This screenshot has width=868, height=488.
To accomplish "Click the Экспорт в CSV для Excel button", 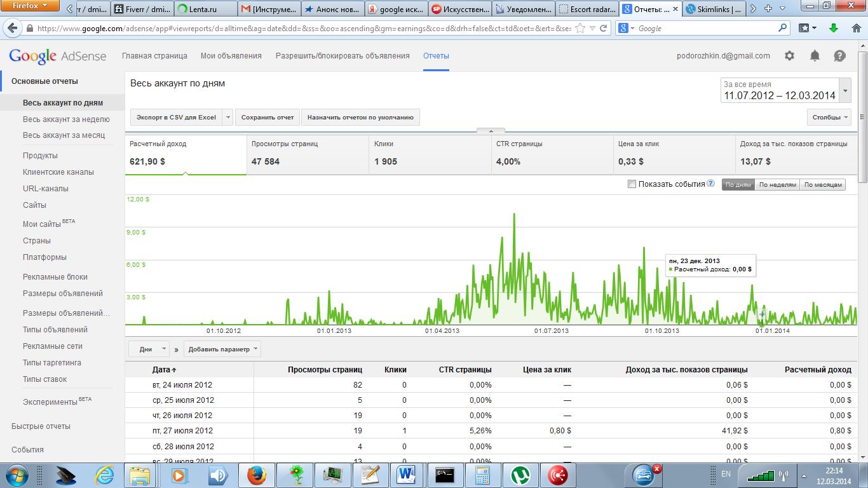I will [x=177, y=117].
